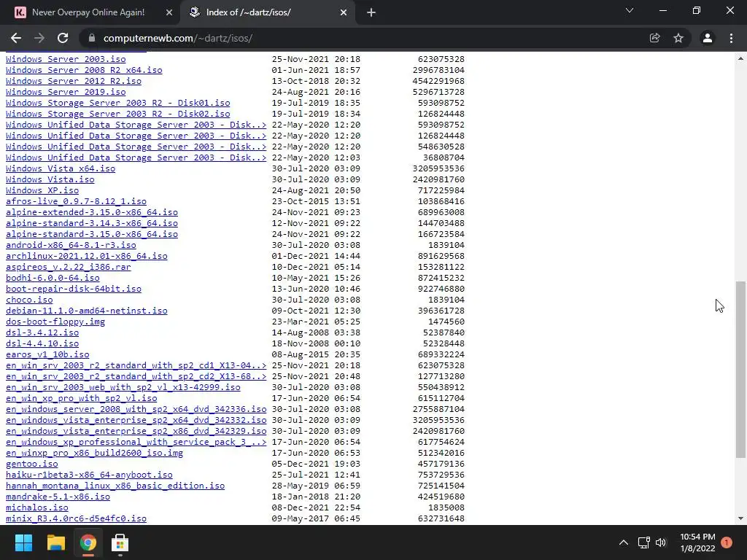Click the browser forward arrow
This screenshot has width=747, height=560.
pos(39,38)
